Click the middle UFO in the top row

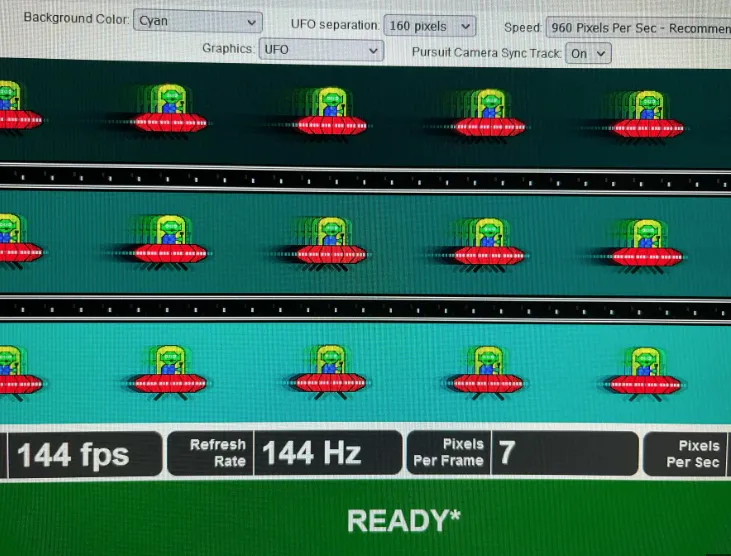coord(329,113)
